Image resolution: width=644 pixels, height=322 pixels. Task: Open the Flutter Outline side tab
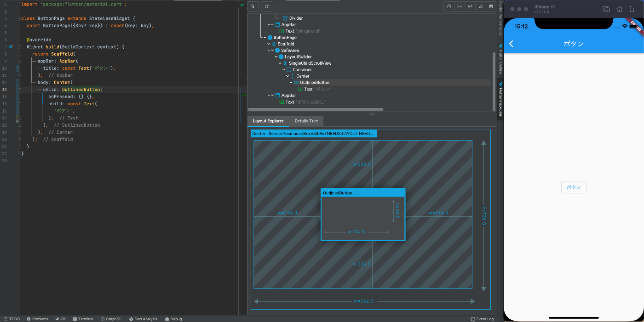point(500,59)
